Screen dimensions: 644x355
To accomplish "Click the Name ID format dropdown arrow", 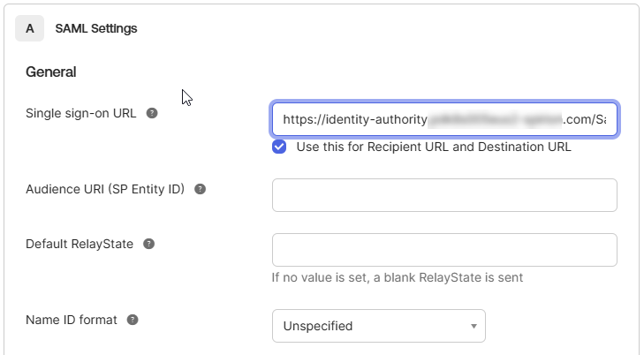I will (474, 326).
